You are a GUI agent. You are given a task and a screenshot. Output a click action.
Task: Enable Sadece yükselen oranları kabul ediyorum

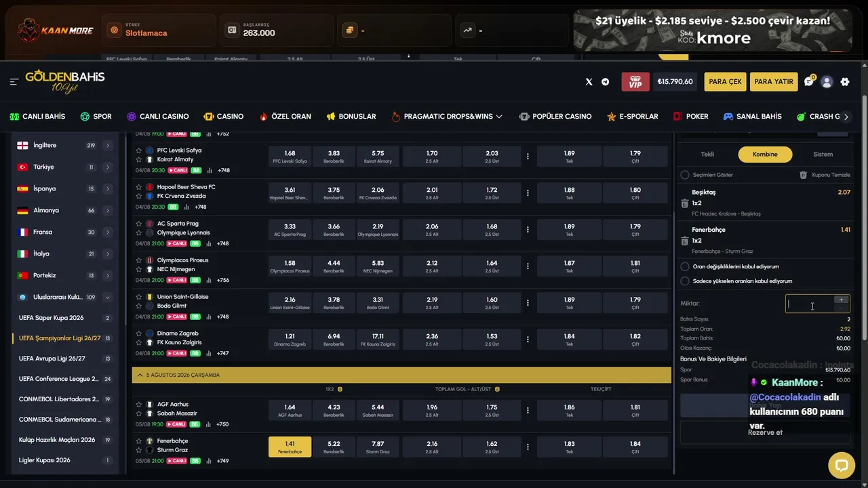pos(685,281)
